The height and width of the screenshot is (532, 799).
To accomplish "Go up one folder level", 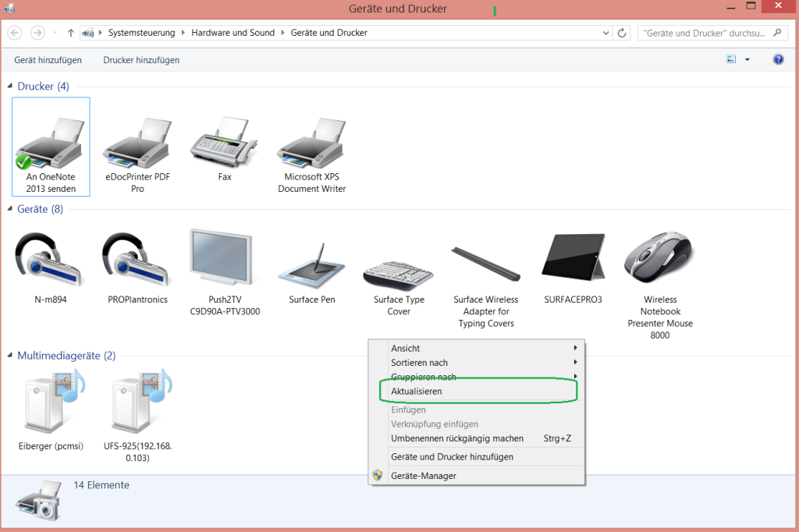I will coord(71,33).
